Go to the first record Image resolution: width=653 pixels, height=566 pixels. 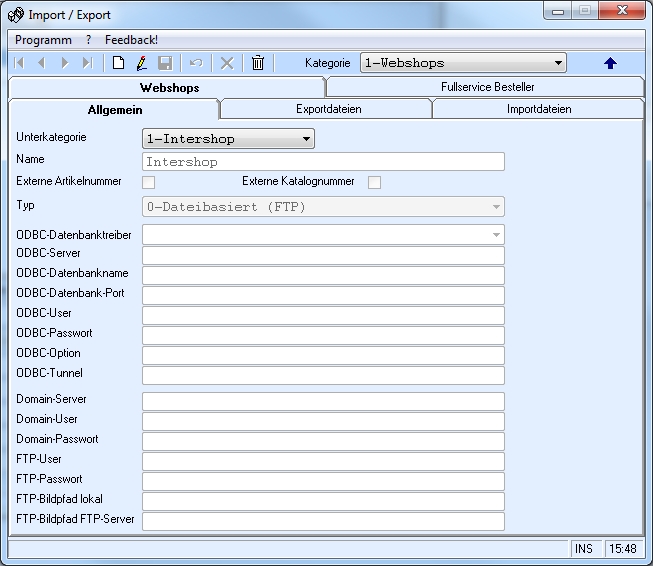tap(20, 63)
